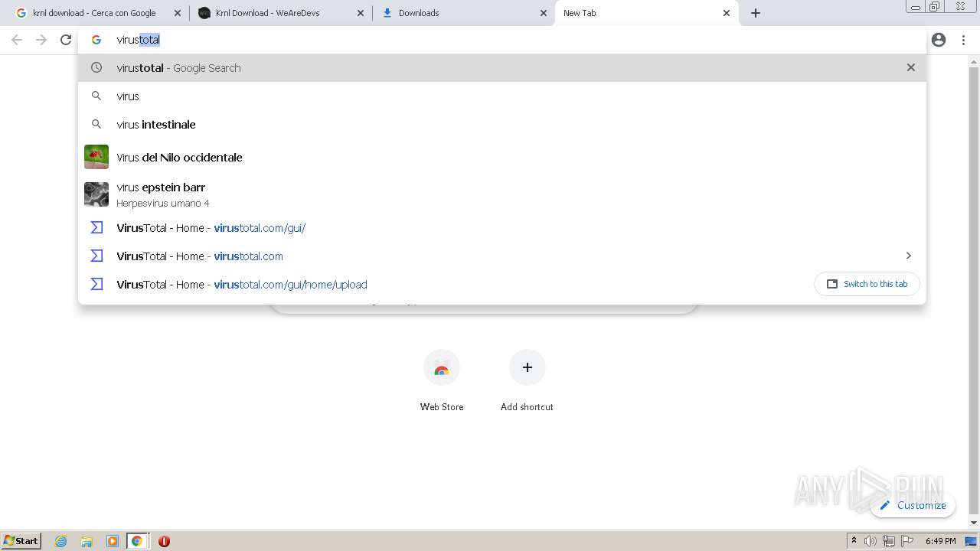Click the 6:49 PM clock

tap(941, 541)
